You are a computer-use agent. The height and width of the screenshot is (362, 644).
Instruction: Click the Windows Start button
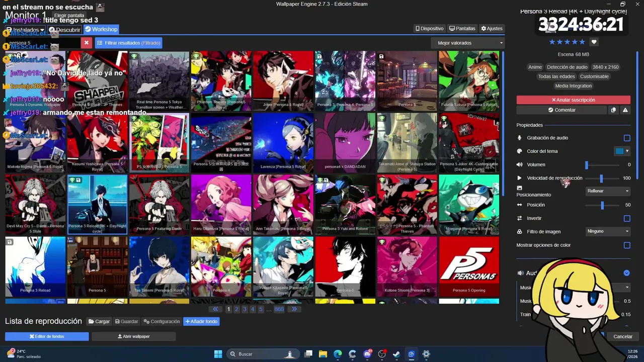pyautogui.click(x=218, y=354)
